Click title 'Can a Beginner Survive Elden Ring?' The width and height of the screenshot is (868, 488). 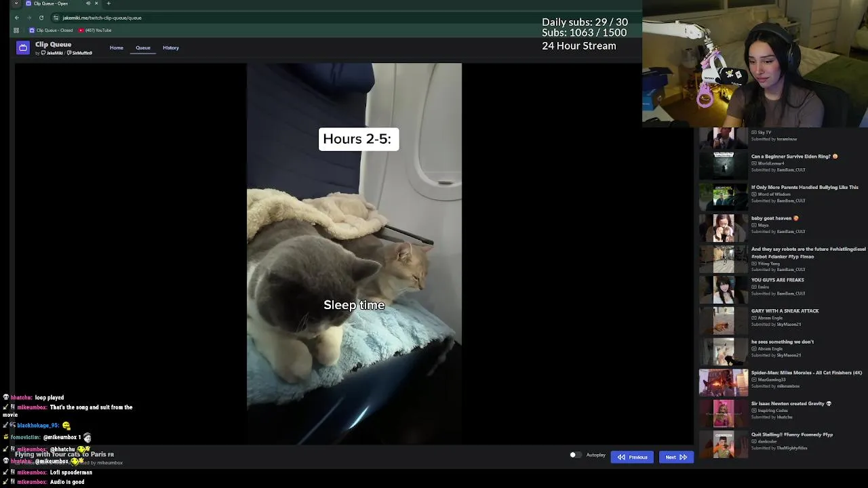point(794,157)
